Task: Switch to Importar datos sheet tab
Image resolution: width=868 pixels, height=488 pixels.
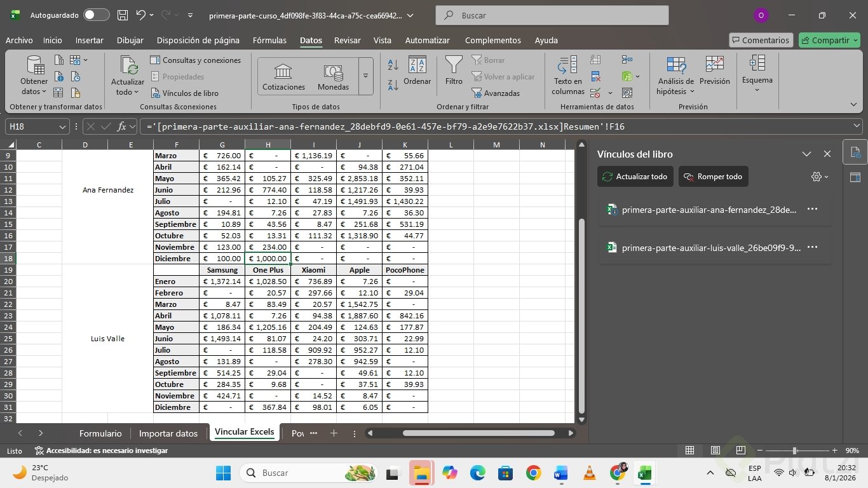Action: tap(168, 433)
